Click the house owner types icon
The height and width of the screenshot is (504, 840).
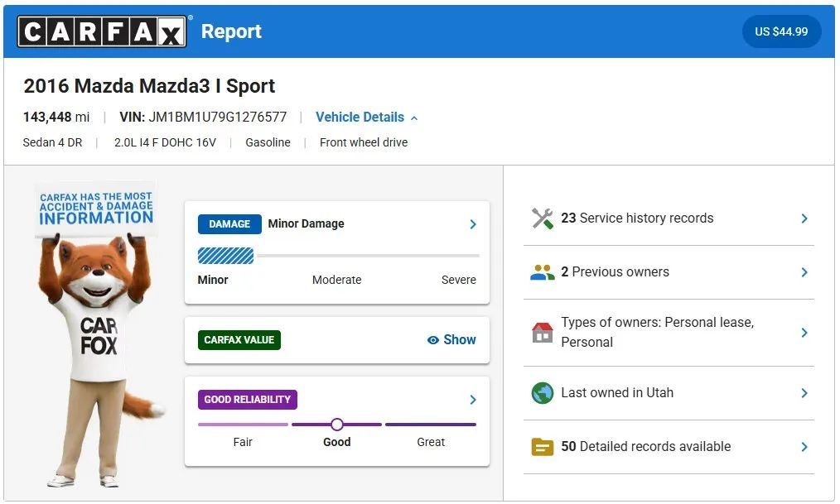click(x=542, y=333)
